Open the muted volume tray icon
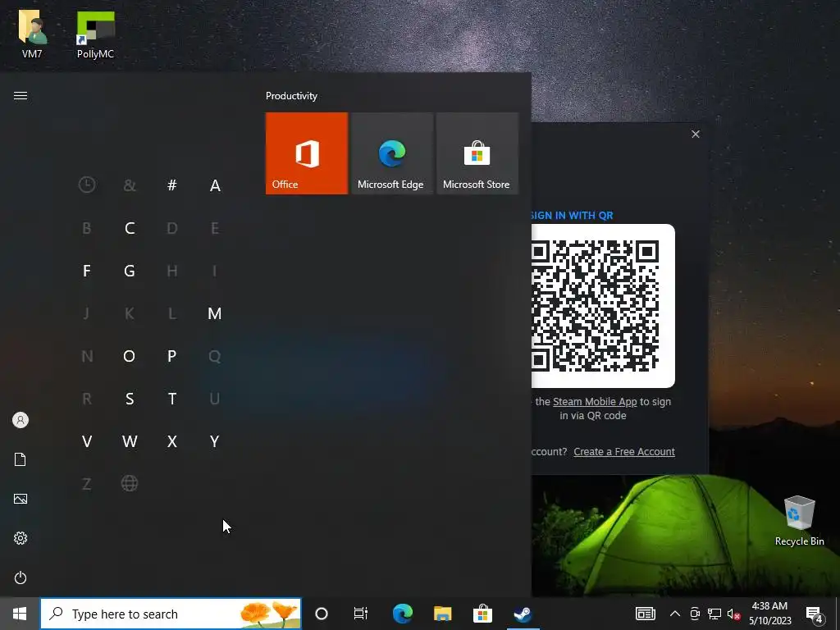 733,614
